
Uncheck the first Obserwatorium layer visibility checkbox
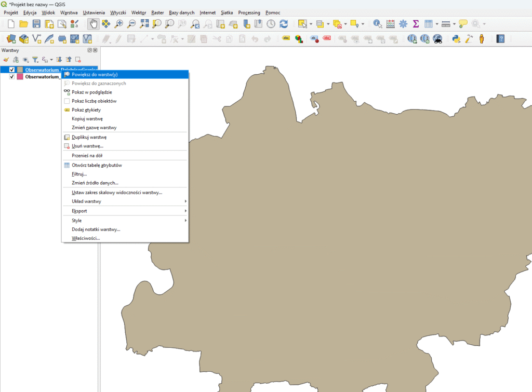pyautogui.click(x=12, y=70)
